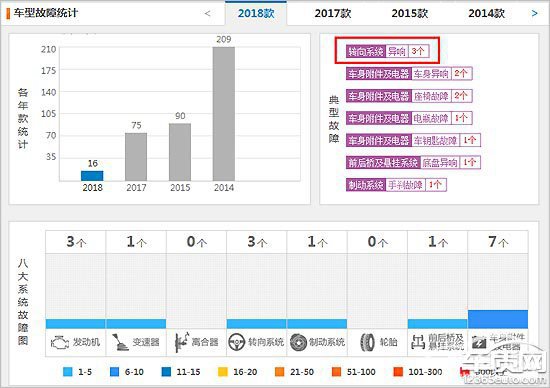This screenshot has height=388, width=550.
Task: Select the 2014款 tab
Action: (x=486, y=13)
